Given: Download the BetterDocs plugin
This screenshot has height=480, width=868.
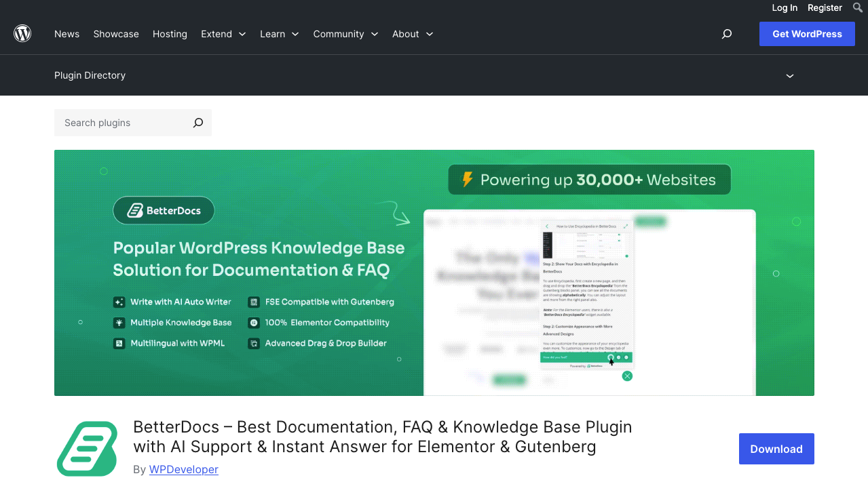Looking at the screenshot, I should coord(776,449).
